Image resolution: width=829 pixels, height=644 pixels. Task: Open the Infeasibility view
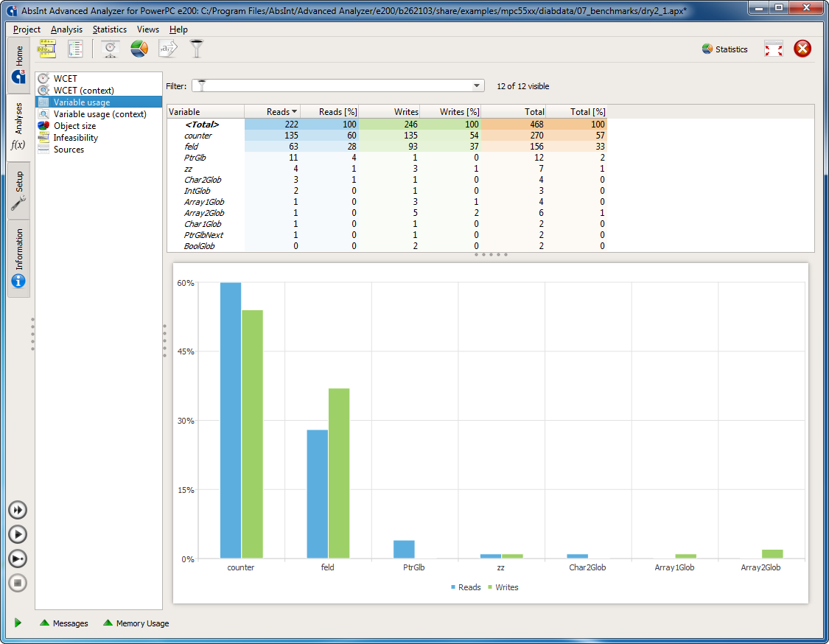click(x=98, y=138)
